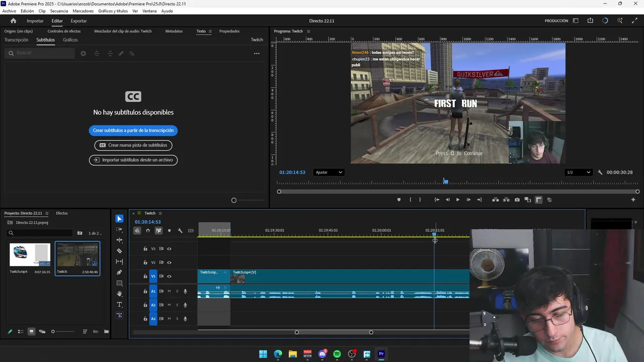Open the Secuencia menu
The width and height of the screenshot is (644, 362).
click(59, 11)
